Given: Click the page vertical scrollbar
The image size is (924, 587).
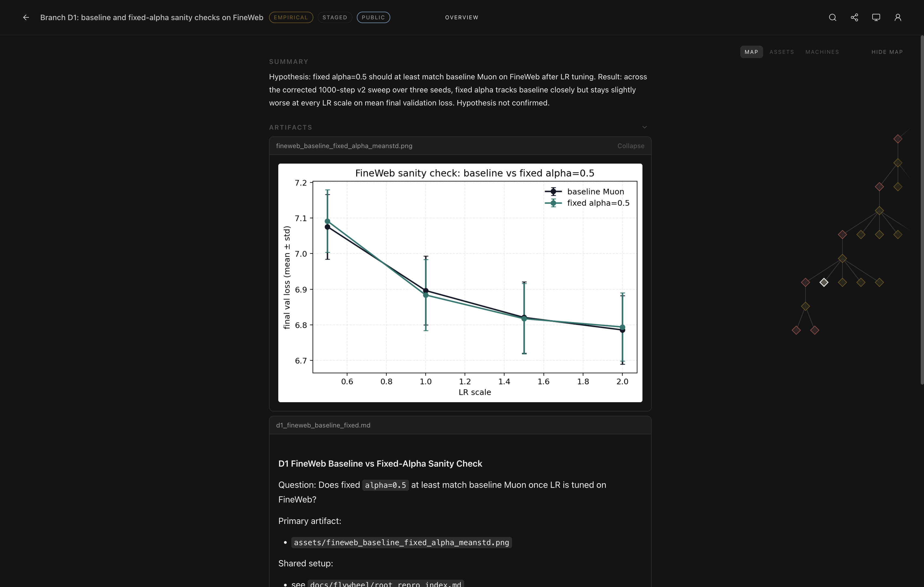Looking at the screenshot, I should (922, 210).
